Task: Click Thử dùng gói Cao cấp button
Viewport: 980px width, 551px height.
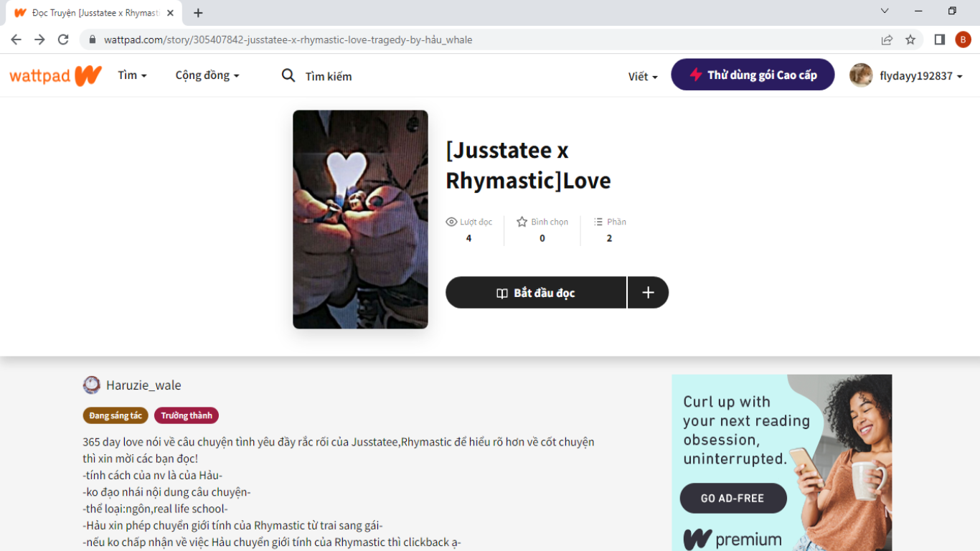Action: pyautogui.click(x=753, y=75)
